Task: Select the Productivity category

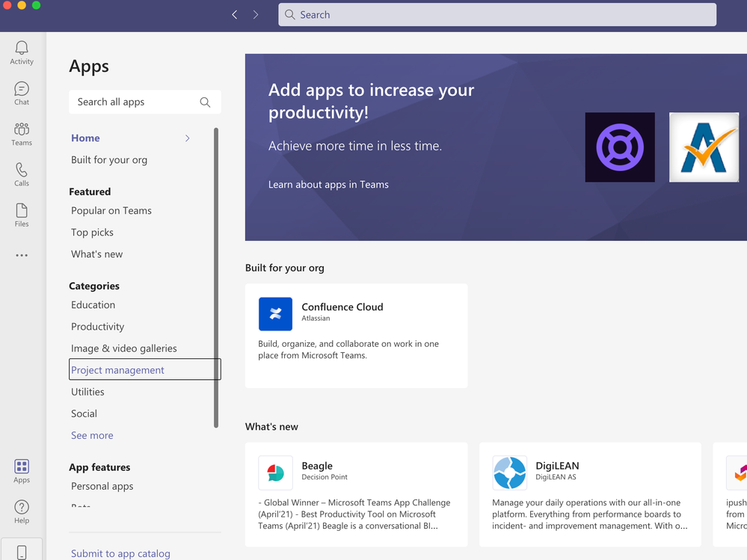Action: [x=98, y=327]
